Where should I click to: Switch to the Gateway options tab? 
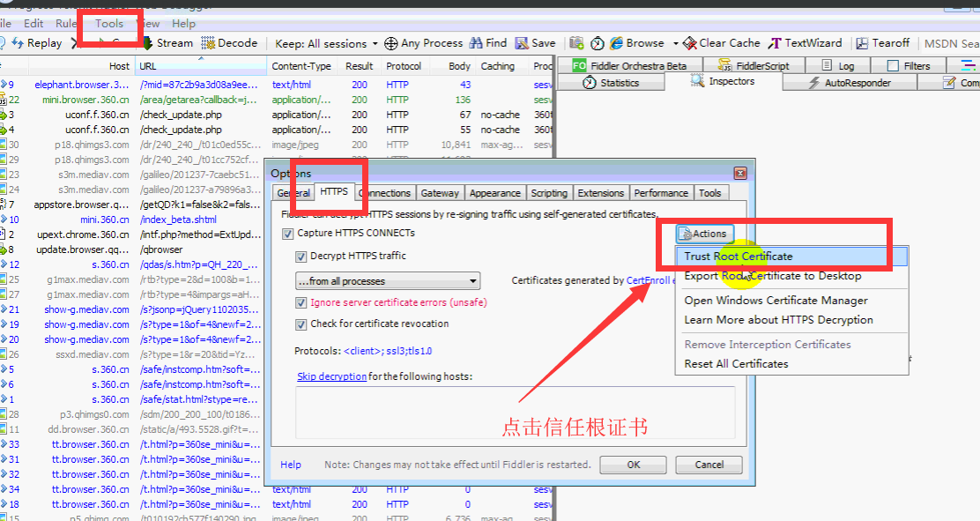(x=440, y=193)
